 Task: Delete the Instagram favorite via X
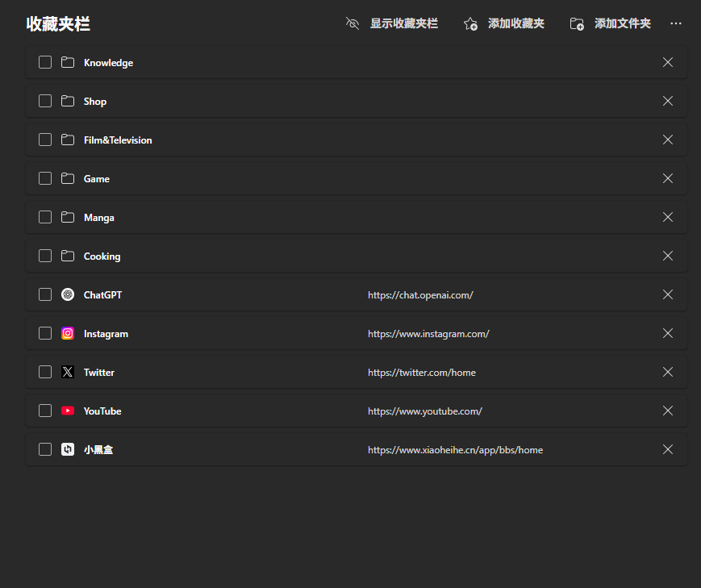[668, 333]
